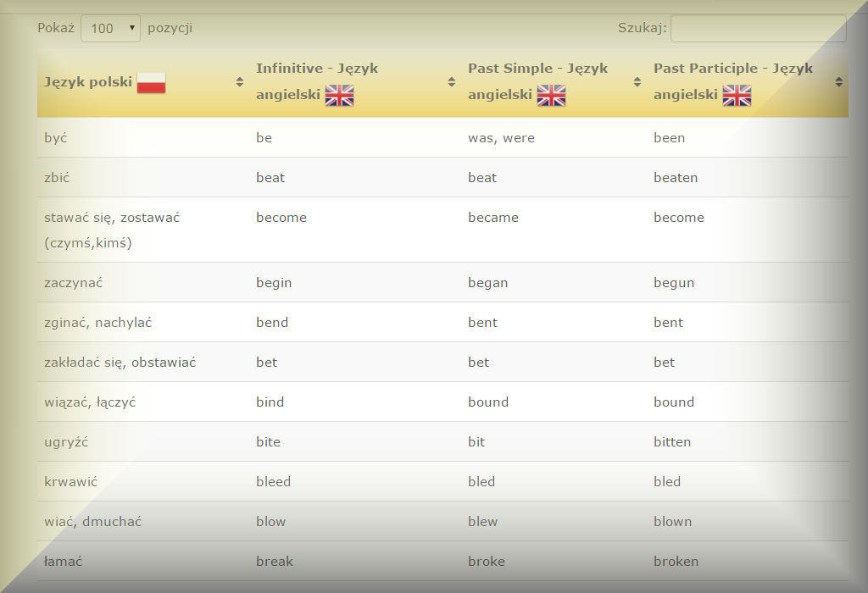Screen dimensions: 868x593
Task: Select the cell 'wiązać, łączyć'
Action: pyautogui.click(x=143, y=402)
